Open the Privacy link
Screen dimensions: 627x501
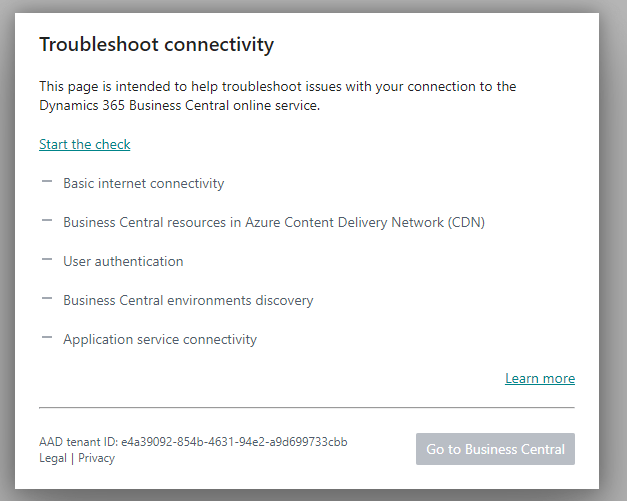click(96, 458)
